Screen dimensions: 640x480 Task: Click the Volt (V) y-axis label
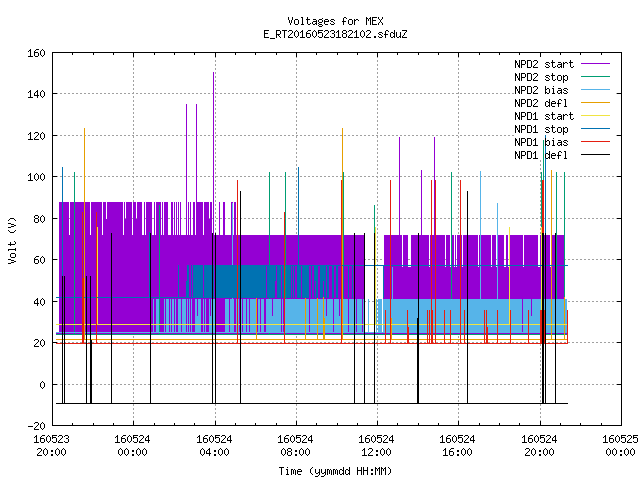click(x=13, y=241)
